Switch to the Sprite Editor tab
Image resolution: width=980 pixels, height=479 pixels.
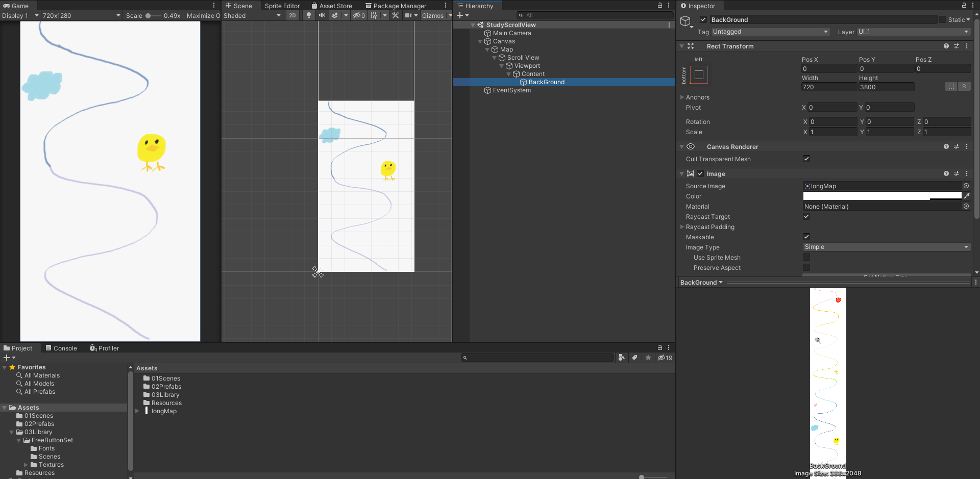(282, 6)
